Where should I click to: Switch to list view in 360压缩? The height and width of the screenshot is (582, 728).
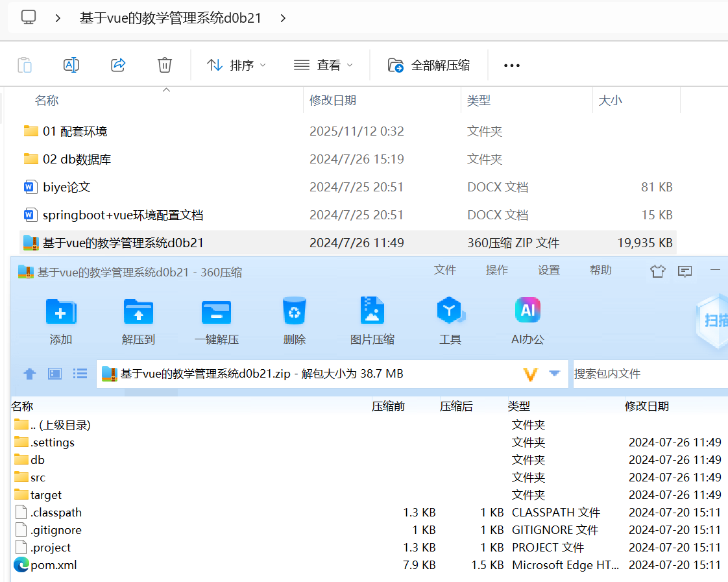[x=79, y=374]
